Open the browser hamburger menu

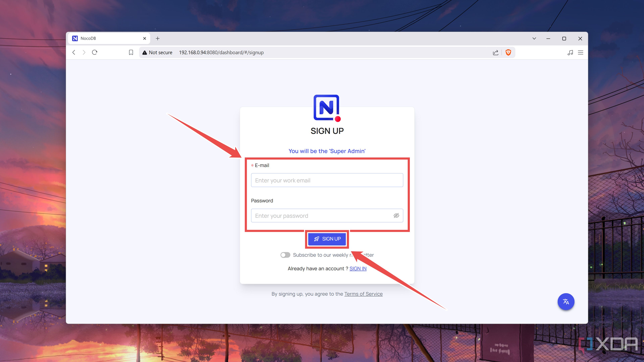point(580,52)
